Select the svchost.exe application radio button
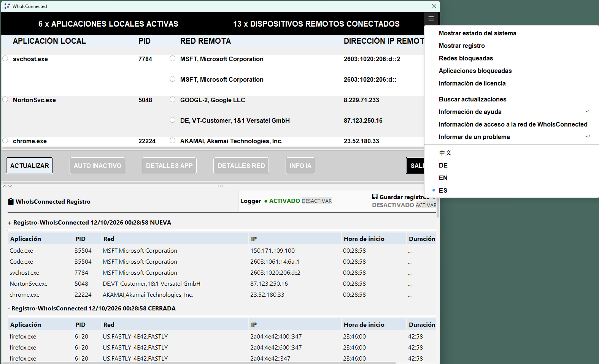 [5, 59]
